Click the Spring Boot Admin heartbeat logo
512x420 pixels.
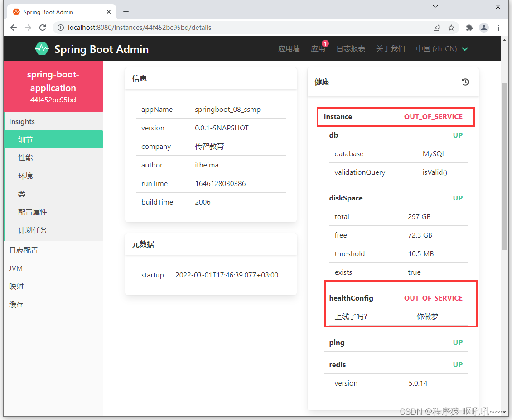click(42, 48)
